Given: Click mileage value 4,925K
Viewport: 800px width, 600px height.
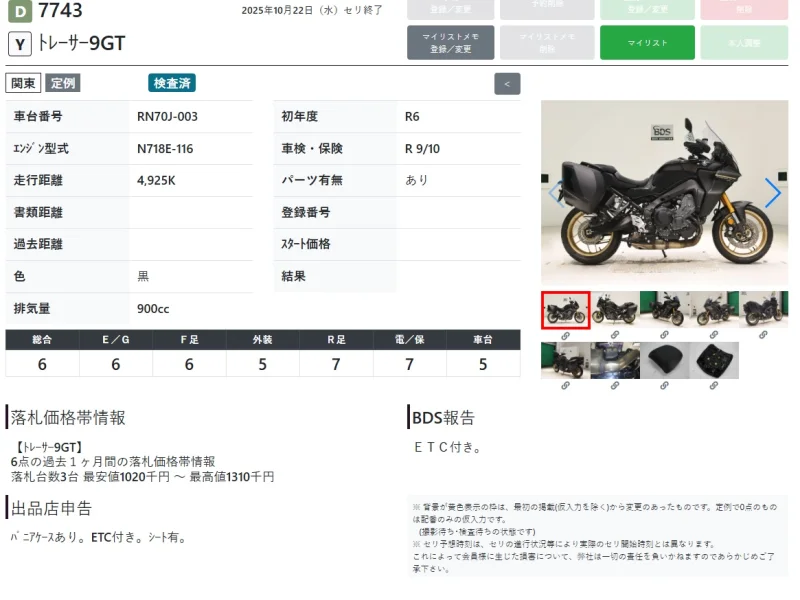Looking at the screenshot, I should pyautogui.click(x=156, y=181).
